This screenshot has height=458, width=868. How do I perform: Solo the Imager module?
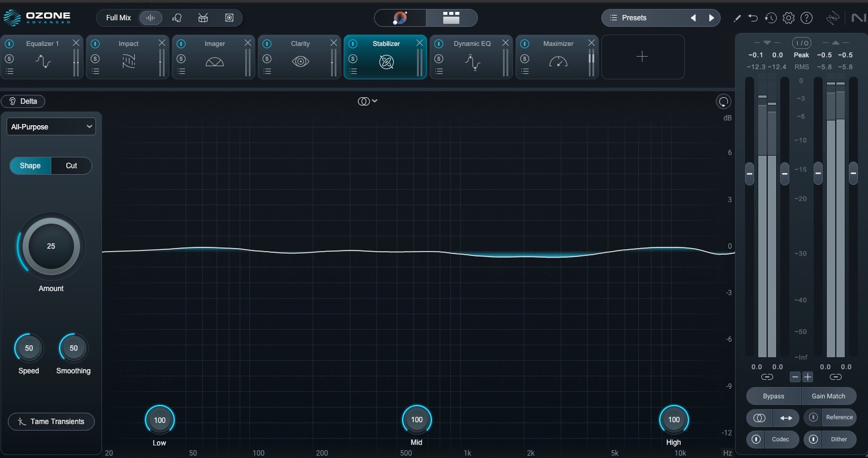[x=181, y=59]
